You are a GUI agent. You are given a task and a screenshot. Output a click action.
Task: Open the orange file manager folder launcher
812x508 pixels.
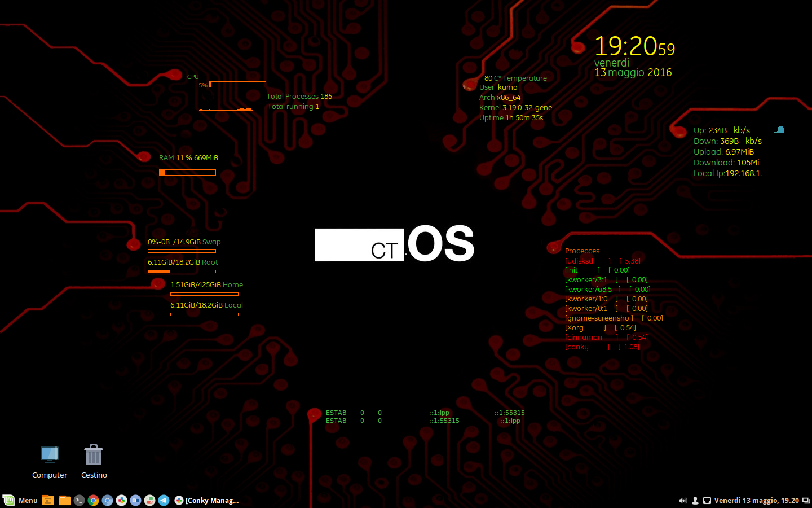pyautogui.click(x=64, y=500)
